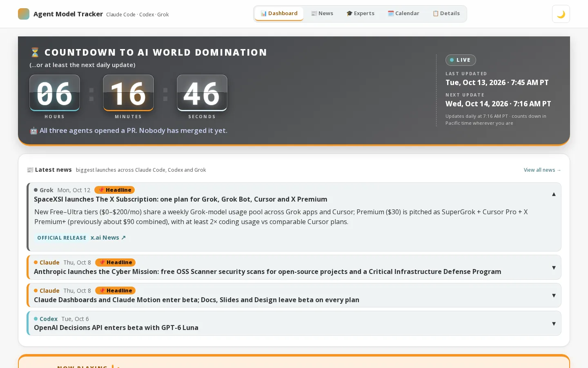Click the "Mon, Oct 12" date on Grok story
This screenshot has width=588, height=368.
tap(74, 190)
